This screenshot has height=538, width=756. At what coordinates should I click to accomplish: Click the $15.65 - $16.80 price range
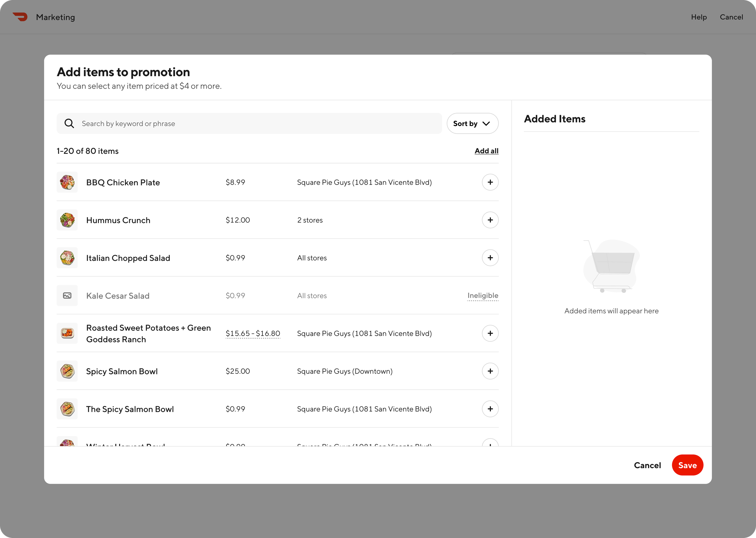pyautogui.click(x=253, y=333)
